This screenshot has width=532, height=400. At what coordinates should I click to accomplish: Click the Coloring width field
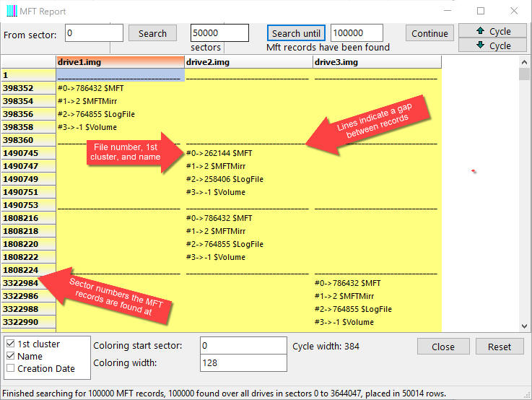point(243,363)
